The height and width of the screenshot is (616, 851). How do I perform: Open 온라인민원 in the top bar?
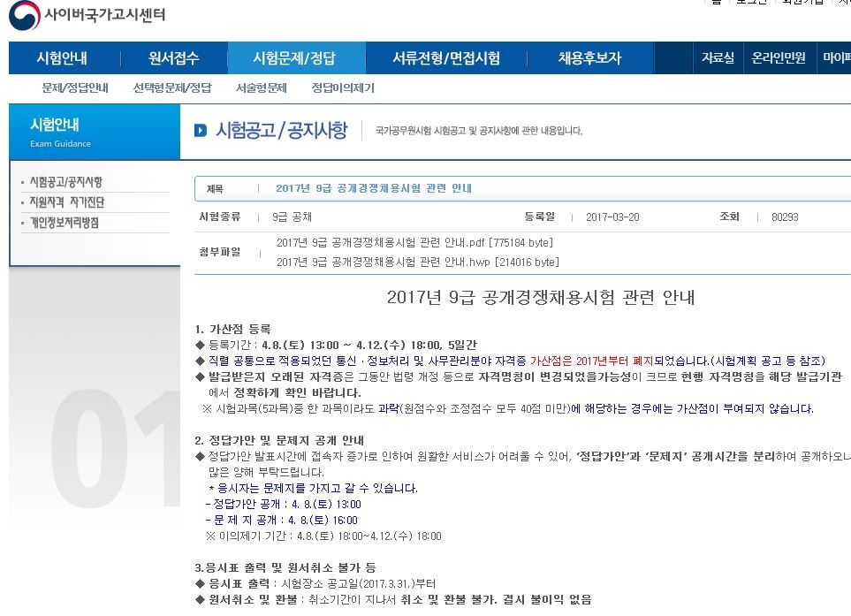(x=779, y=57)
